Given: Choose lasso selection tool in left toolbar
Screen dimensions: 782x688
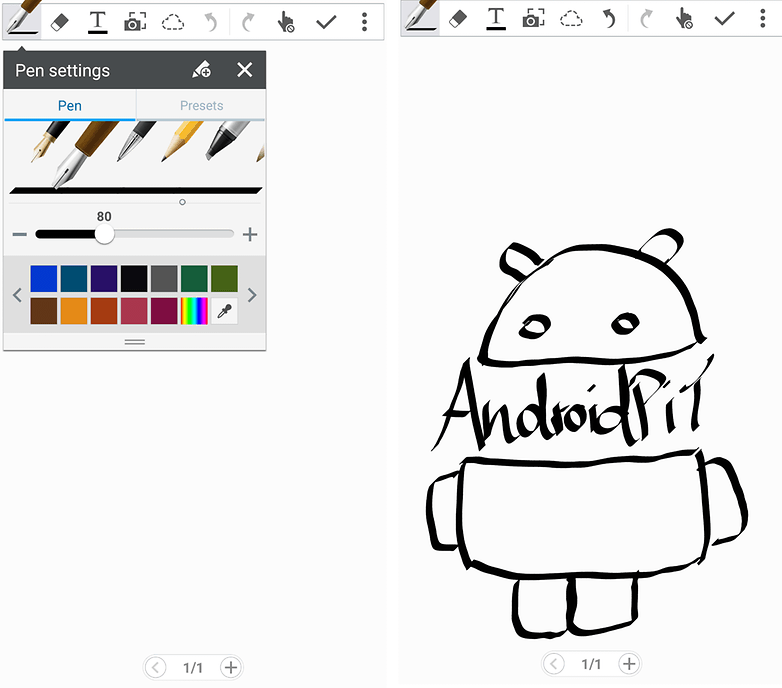Looking at the screenshot, I should 173,22.
